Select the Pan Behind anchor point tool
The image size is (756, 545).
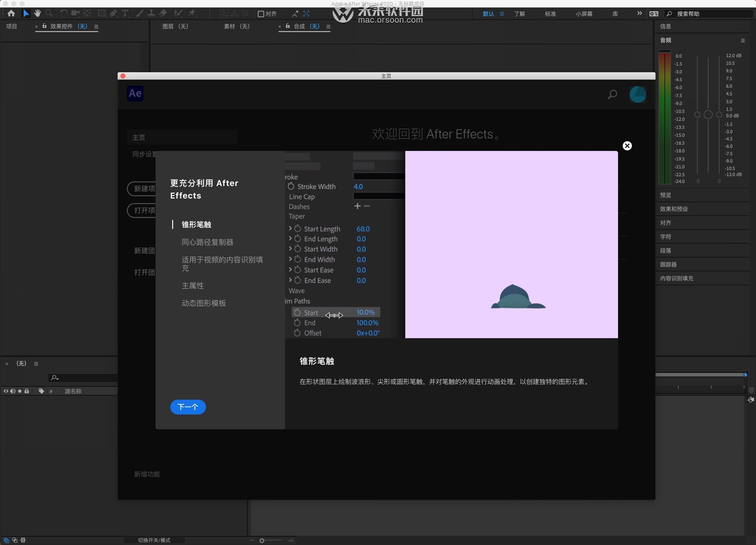pos(87,13)
